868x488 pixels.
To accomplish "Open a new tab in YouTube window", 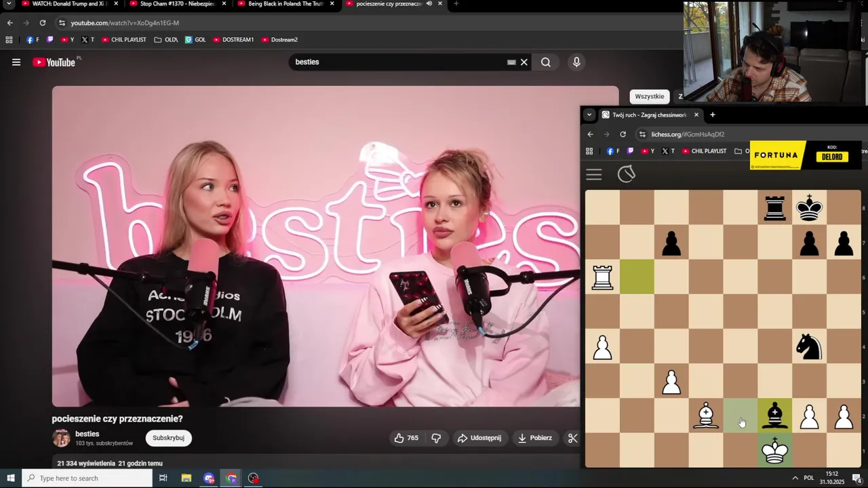I will click(456, 3).
